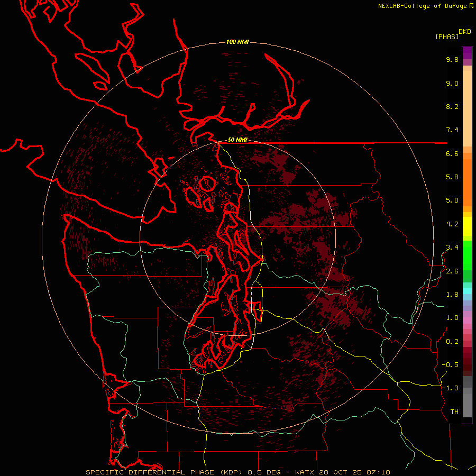Click the 1.0 value on the scale
The image size is (476, 476).
(452, 318)
